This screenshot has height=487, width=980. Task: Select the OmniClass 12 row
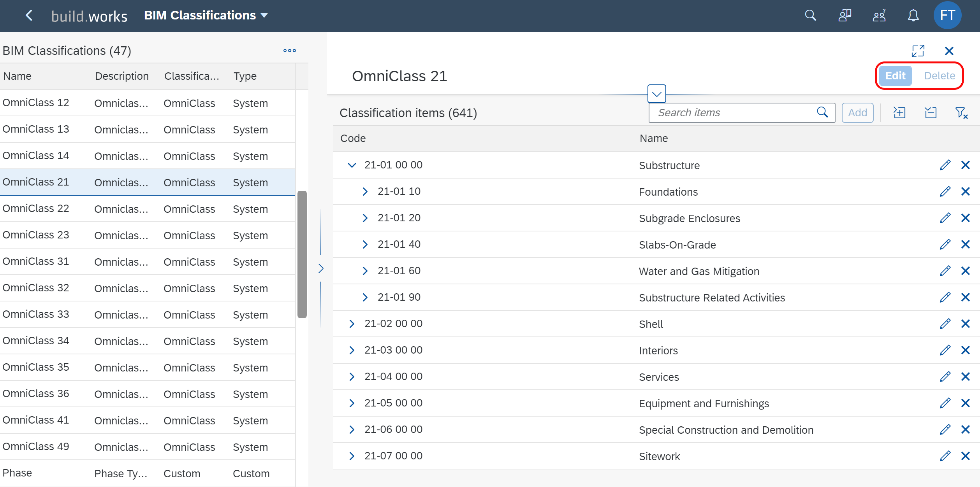(x=148, y=103)
